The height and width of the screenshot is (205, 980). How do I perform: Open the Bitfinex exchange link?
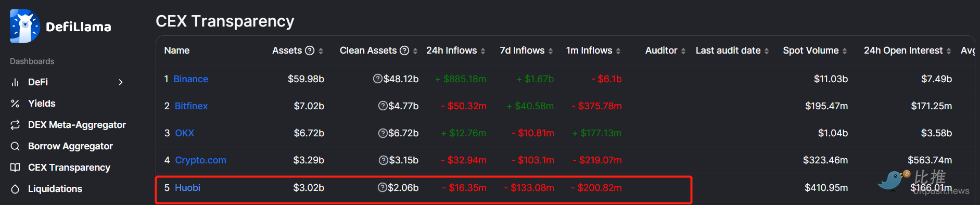coord(191,106)
